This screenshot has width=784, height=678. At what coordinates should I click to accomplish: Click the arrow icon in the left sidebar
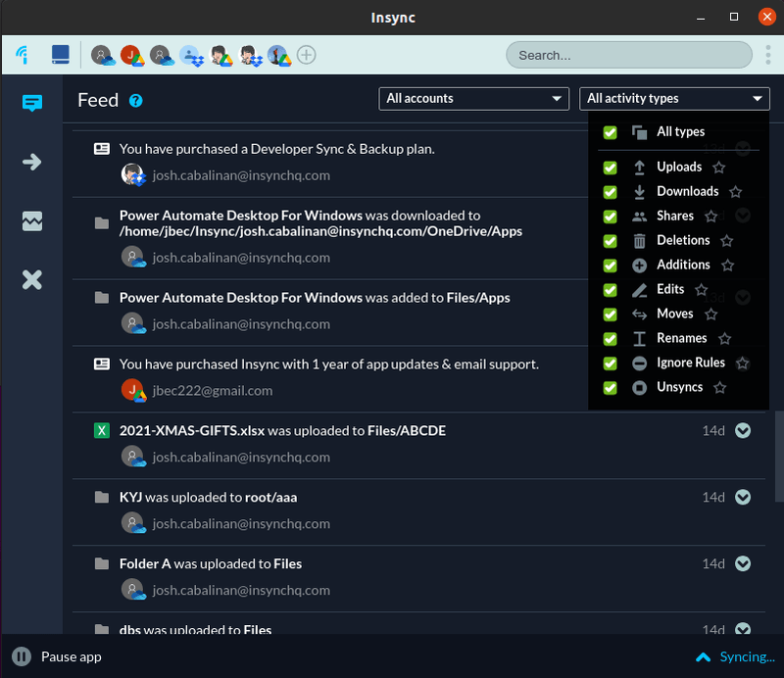tap(31, 163)
